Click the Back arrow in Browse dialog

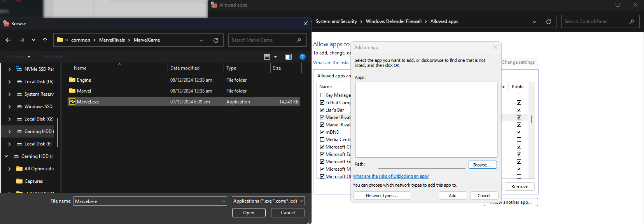coord(8,40)
